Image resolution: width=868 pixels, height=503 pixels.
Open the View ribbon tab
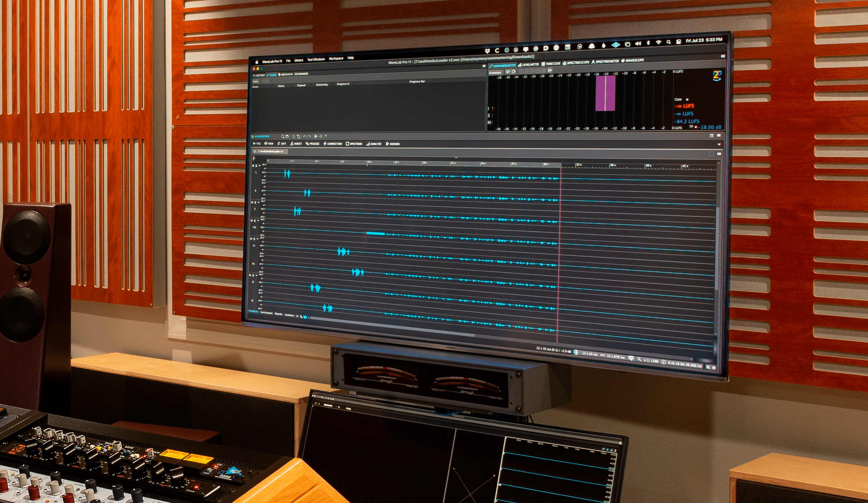click(269, 144)
